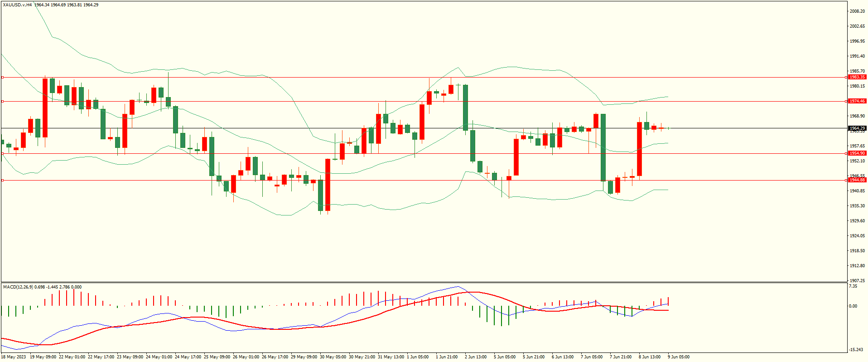This screenshot has height=362, width=868.
Task: Click the 1952.10 price scale label
Action: tap(857, 161)
